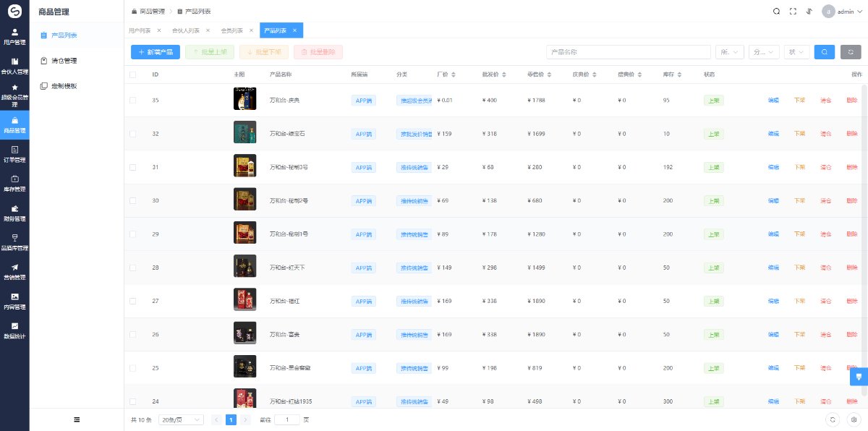Open the 状态 filter dropdown

point(797,52)
